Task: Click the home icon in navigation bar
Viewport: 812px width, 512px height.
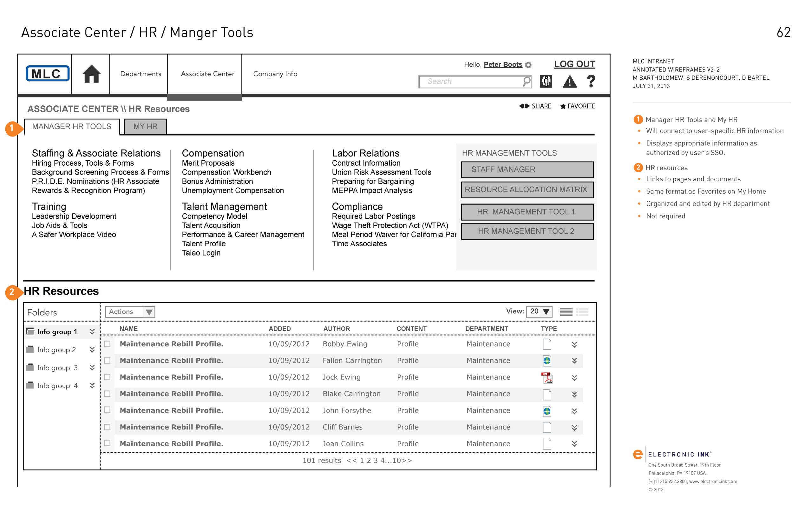Action: pos(91,74)
